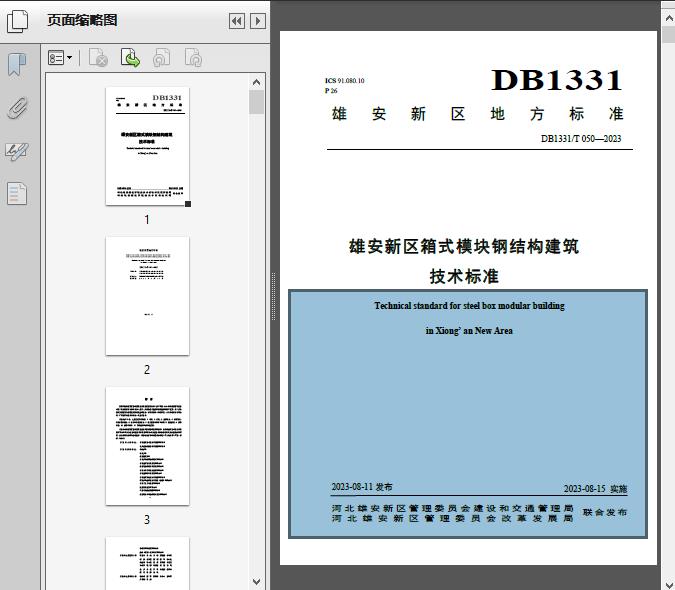
Task: Click the P 26 classification text
Action: click(331, 90)
